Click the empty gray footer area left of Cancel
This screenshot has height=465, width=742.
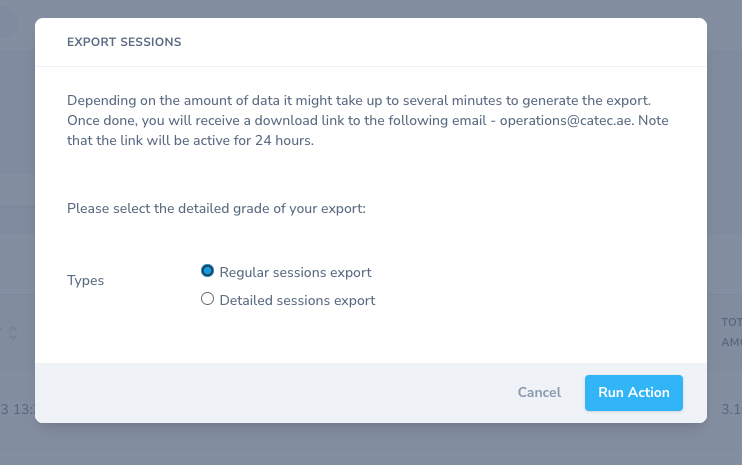[274, 393]
